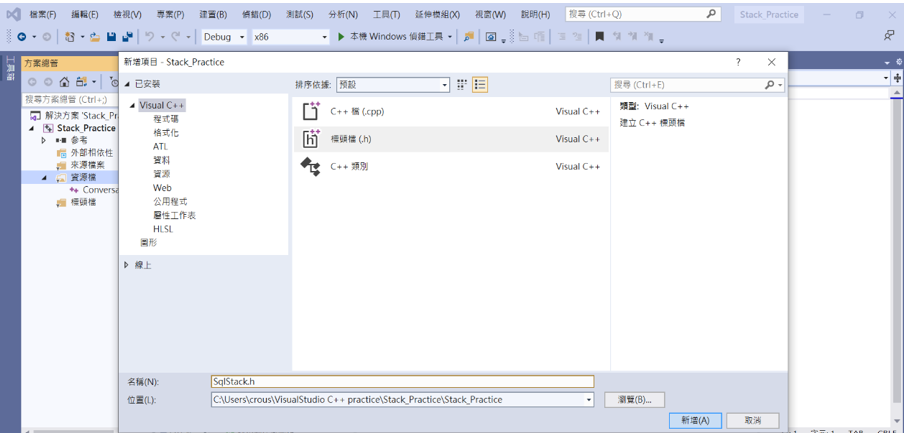
Task: Click the 取消 cancel button
Action: pyautogui.click(x=753, y=420)
